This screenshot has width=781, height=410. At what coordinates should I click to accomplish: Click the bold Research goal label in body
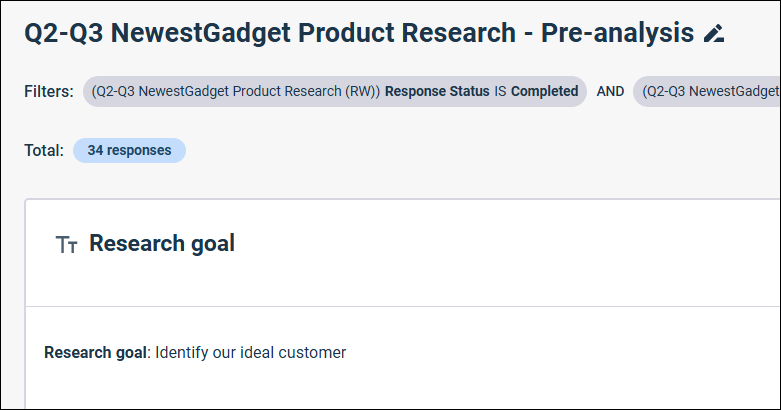point(96,353)
